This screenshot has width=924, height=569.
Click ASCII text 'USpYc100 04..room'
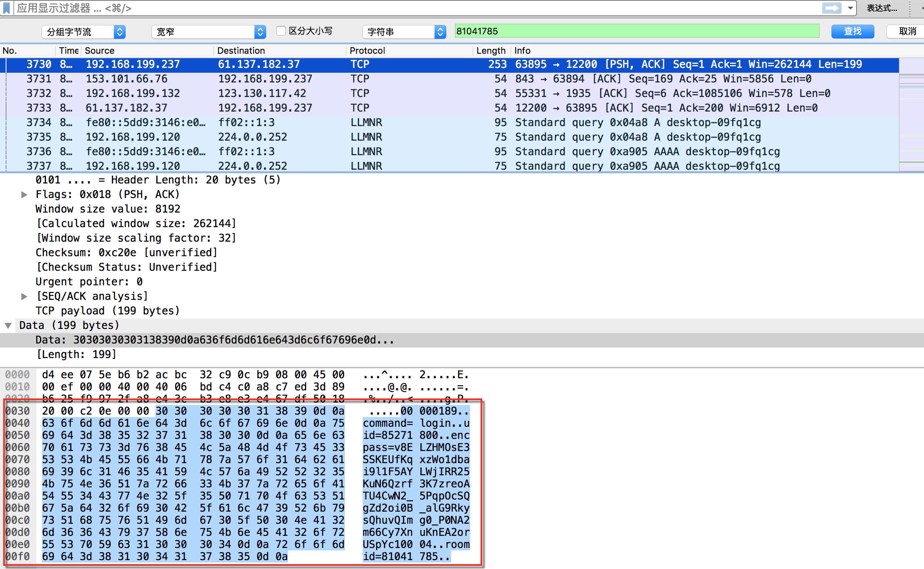[x=416, y=544]
